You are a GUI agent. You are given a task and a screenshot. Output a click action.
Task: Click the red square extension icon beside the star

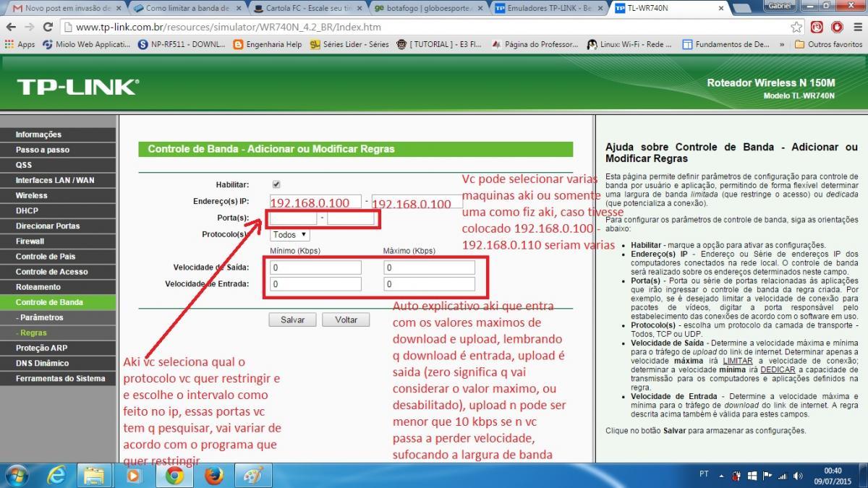click(x=817, y=27)
